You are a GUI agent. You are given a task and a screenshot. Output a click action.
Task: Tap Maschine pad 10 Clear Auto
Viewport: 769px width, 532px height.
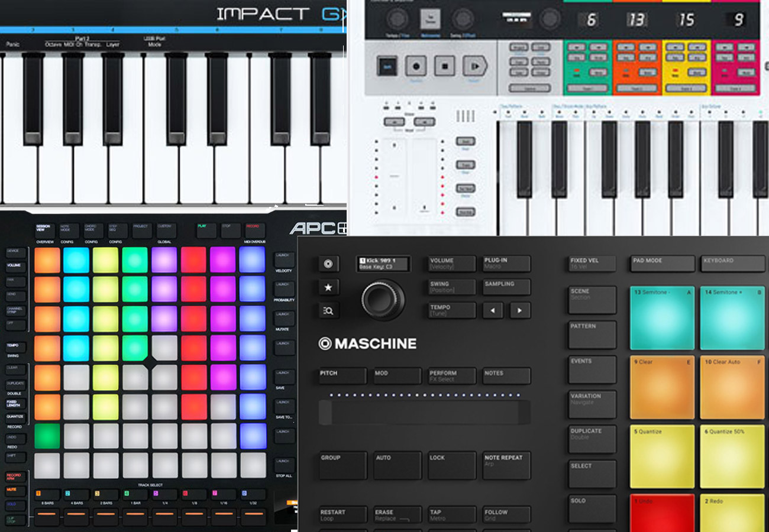(732, 387)
